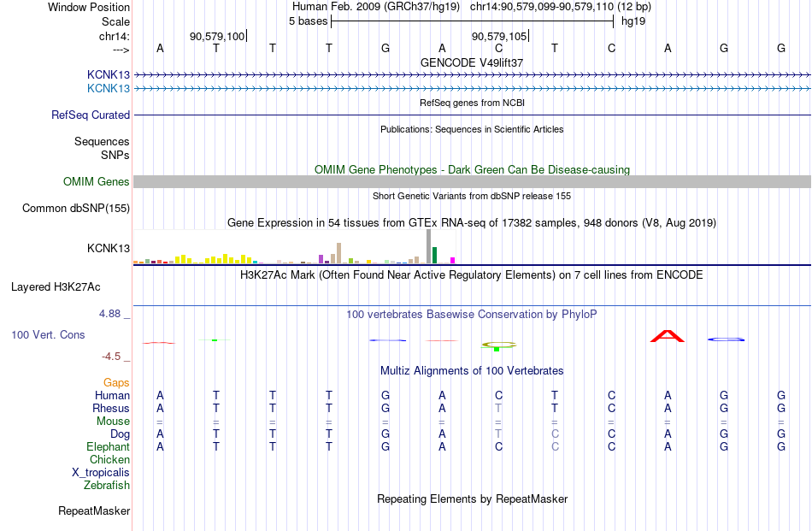
Task: Click the KCNK13 label beside the GTEx chart
Action: [x=109, y=248]
